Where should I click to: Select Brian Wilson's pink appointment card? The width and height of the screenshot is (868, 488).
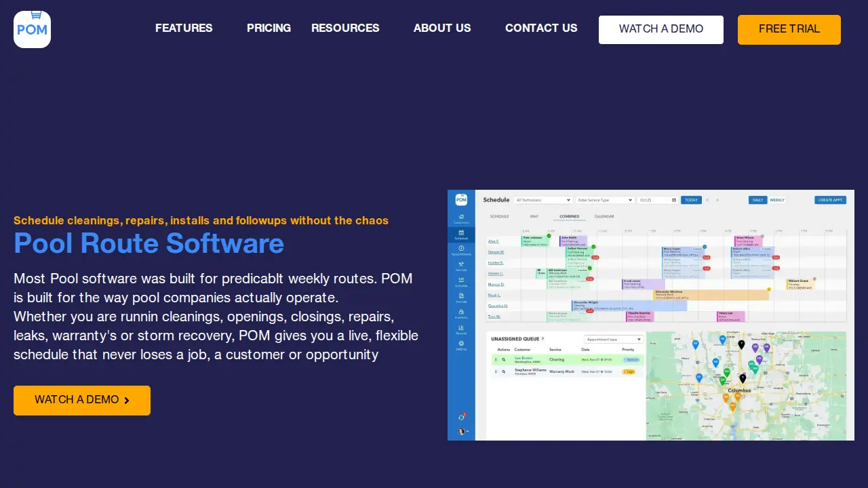749,241
